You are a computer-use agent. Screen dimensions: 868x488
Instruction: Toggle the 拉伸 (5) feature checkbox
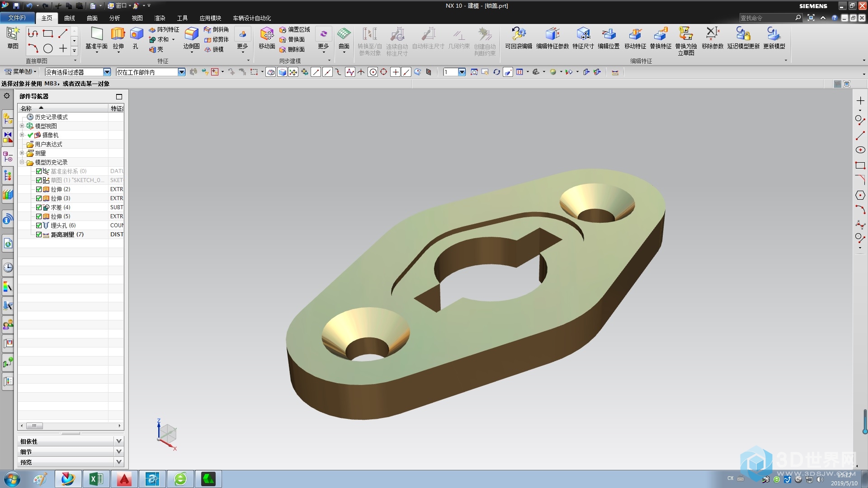tap(39, 216)
